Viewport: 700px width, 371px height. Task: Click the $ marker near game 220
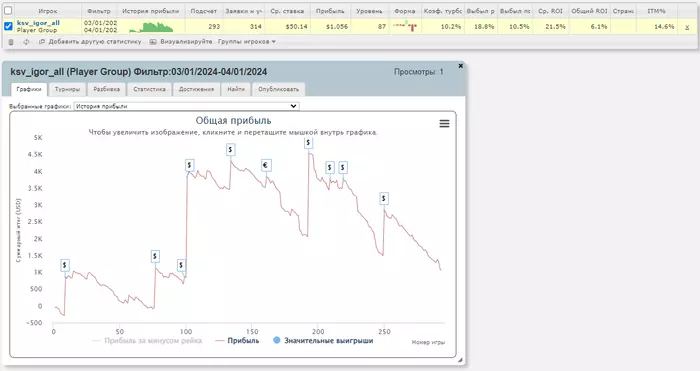click(x=343, y=168)
